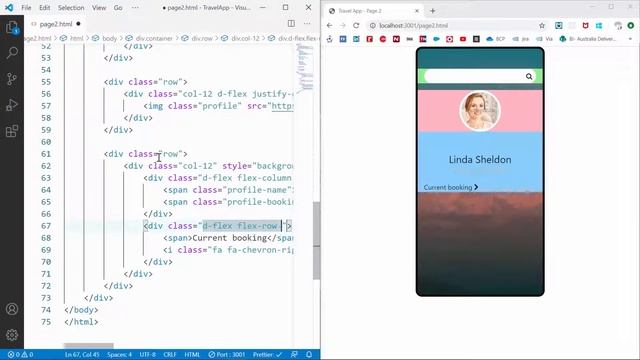The width and height of the screenshot is (640, 360).
Task: Split the editor to the right
Action: tap(291, 24)
